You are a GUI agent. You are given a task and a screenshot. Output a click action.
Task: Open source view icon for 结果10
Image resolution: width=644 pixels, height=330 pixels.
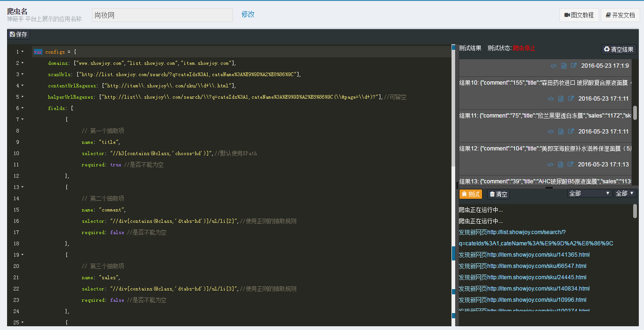pyautogui.click(x=551, y=99)
